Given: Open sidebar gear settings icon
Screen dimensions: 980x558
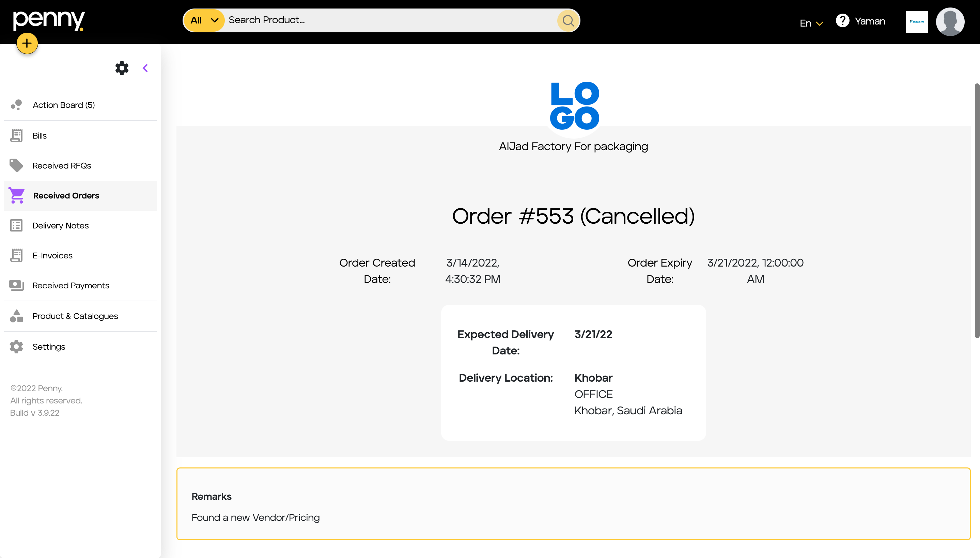Looking at the screenshot, I should [122, 68].
